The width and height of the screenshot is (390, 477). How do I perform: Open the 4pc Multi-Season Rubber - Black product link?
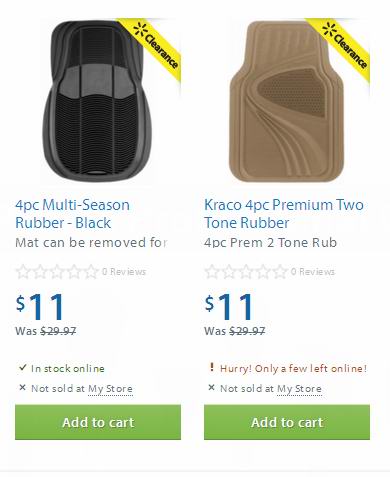(72, 214)
